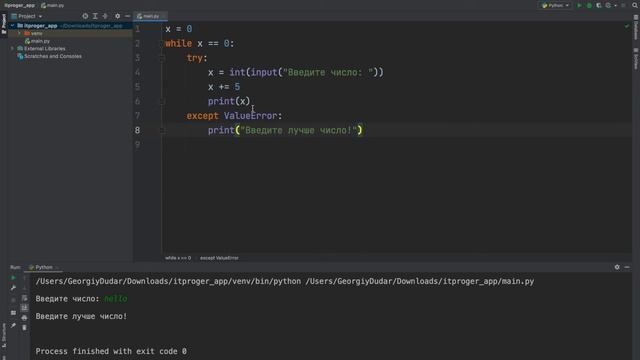The height and width of the screenshot is (360, 640).
Task: Click itproger_app in the navigation breadcrumb
Action: click(19, 5)
